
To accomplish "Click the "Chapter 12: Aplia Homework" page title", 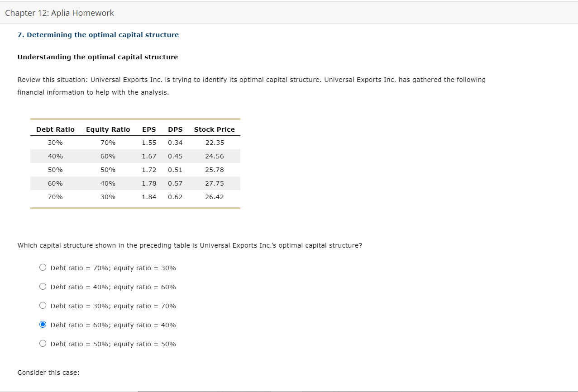I will coord(59,13).
